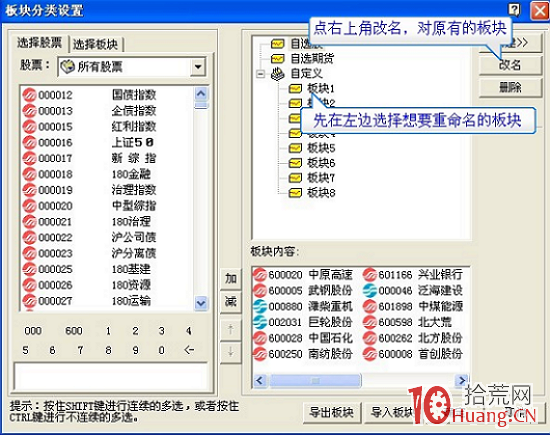Click the 板块5 folder icon
The image size is (550, 435).
[295, 148]
